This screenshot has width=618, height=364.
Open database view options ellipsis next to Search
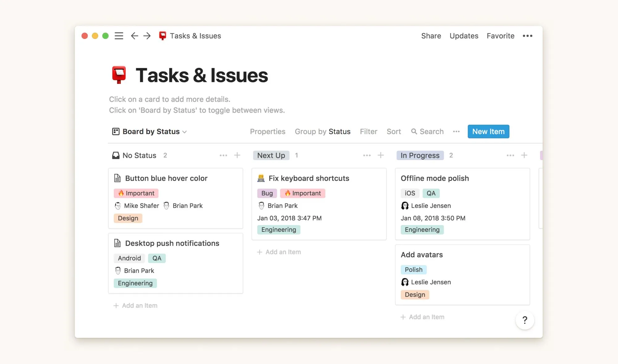click(456, 132)
